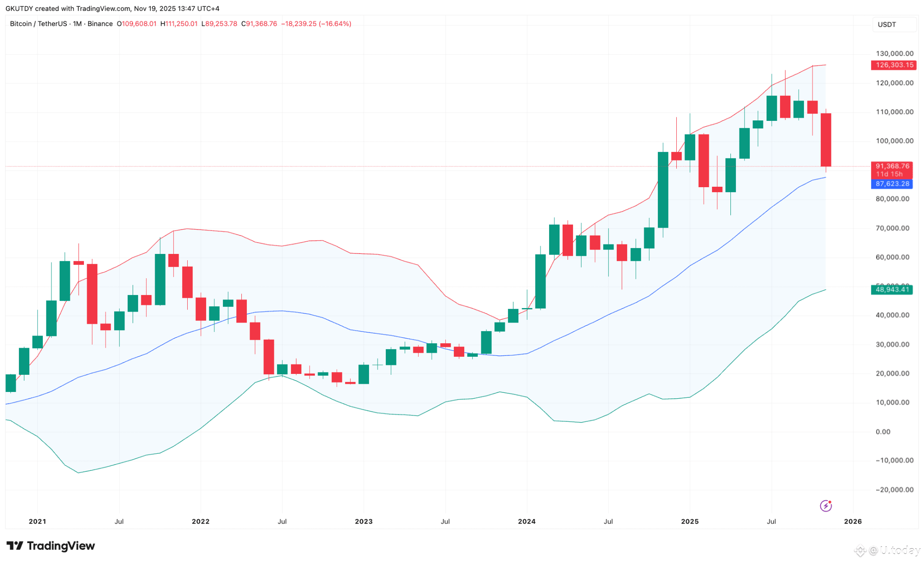Click the latest red monthly candle body
Screen dimensions: 924x562
click(x=826, y=140)
